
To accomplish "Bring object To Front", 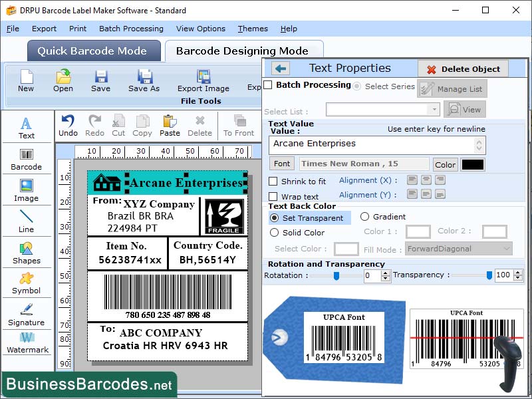I will (x=239, y=126).
